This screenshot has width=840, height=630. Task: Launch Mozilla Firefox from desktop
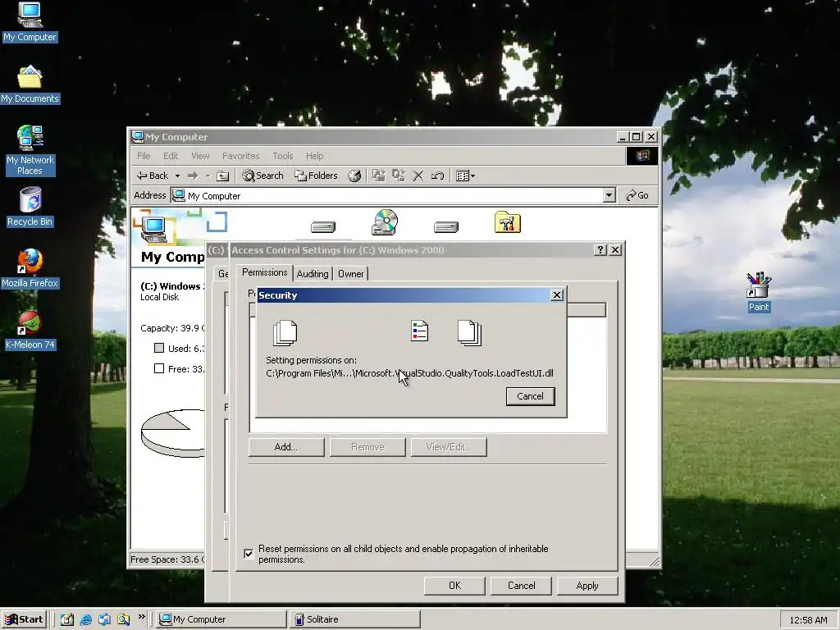click(x=30, y=268)
